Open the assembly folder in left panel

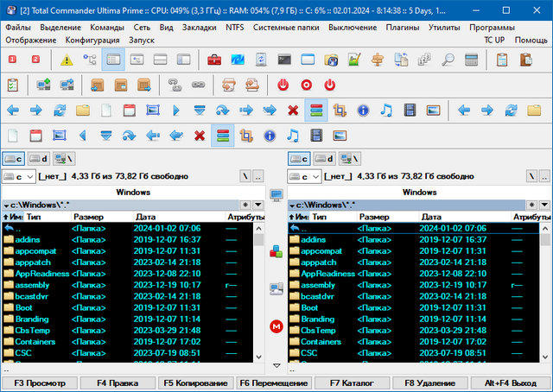pos(31,285)
